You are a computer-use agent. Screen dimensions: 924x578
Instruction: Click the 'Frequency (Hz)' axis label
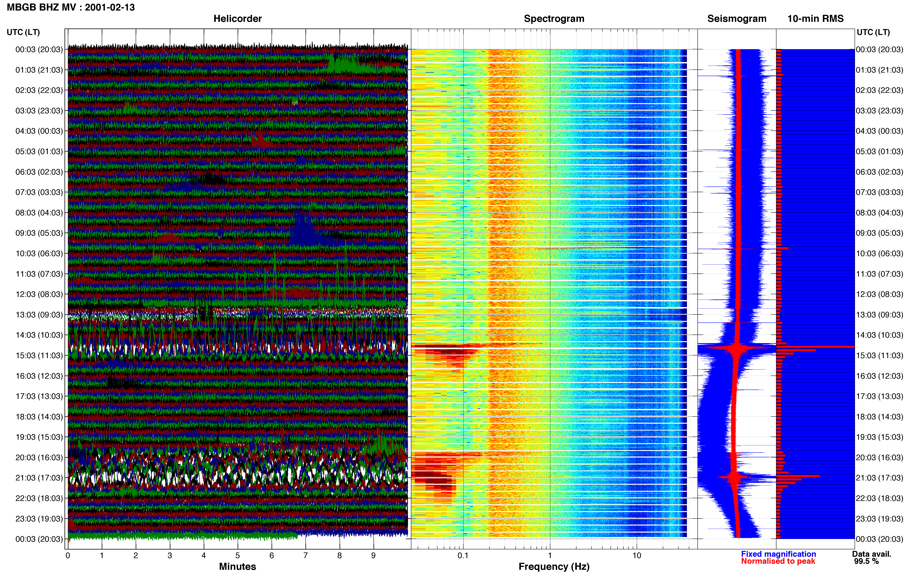point(554,566)
